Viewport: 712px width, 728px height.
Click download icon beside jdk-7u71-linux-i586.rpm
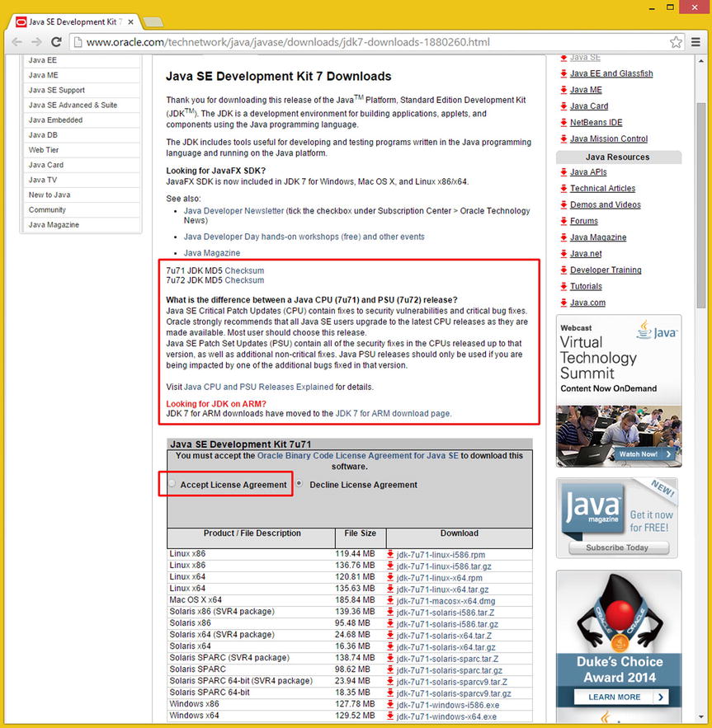click(x=390, y=554)
